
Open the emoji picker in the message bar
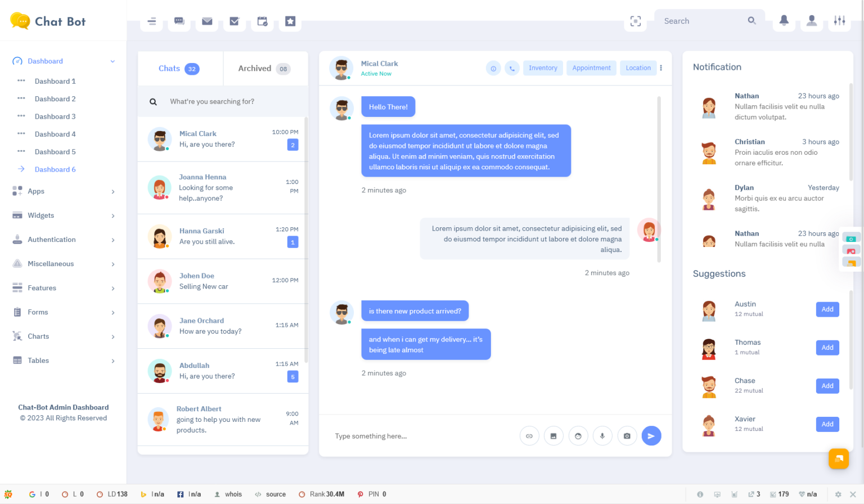pyautogui.click(x=578, y=435)
